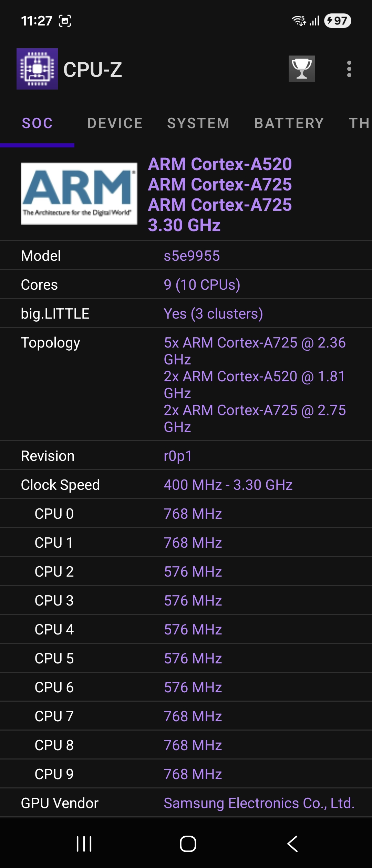Open the three-dot overflow menu
Screen dimensions: 372x868
(x=349, y=69)
